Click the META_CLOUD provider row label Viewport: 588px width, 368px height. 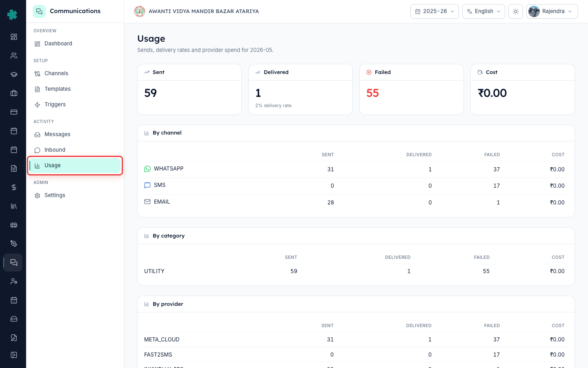pos(162,340)
